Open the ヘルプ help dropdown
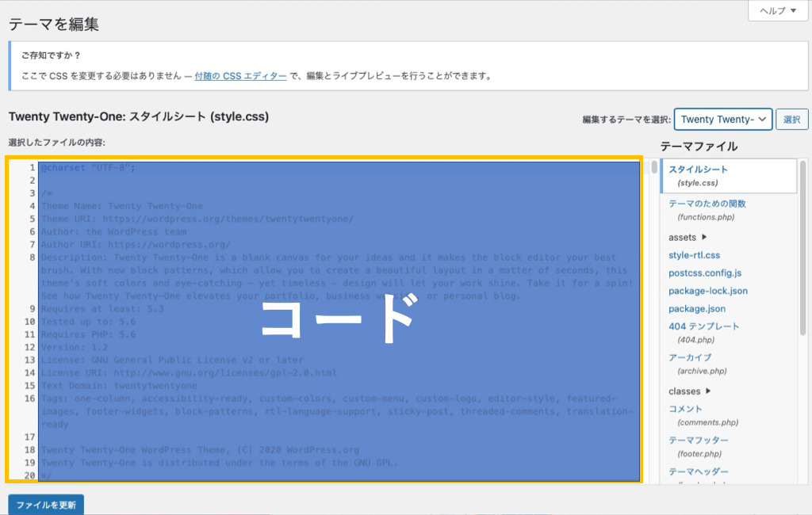 click(777, 10)
